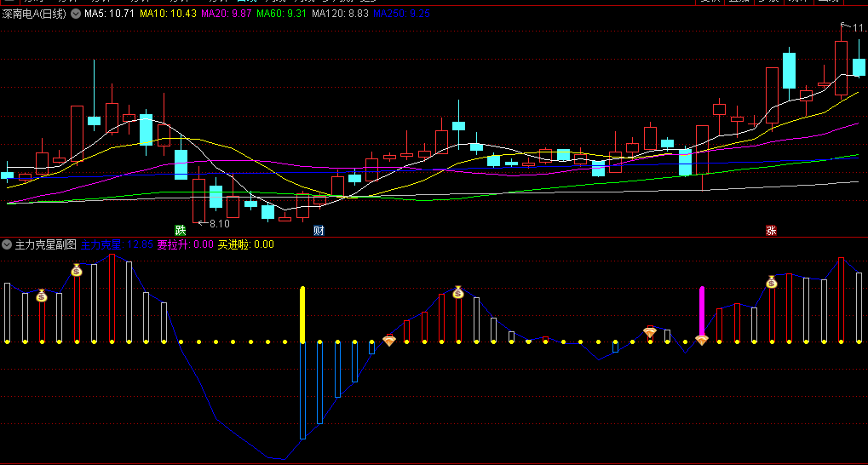Open the dropdown arrow beside 深南电A(日线)
The image size is (868, 465).
[75, 14]
